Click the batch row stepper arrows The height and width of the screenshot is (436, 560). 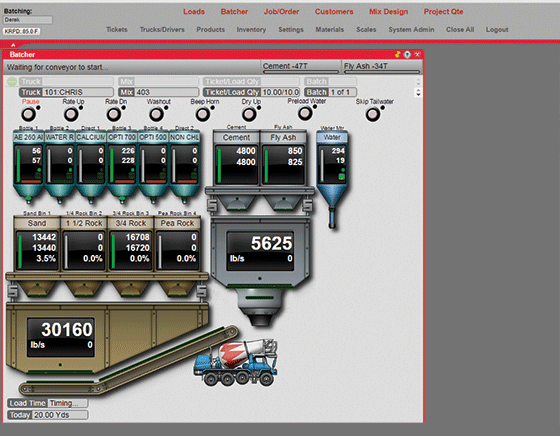tap(418, 87)
